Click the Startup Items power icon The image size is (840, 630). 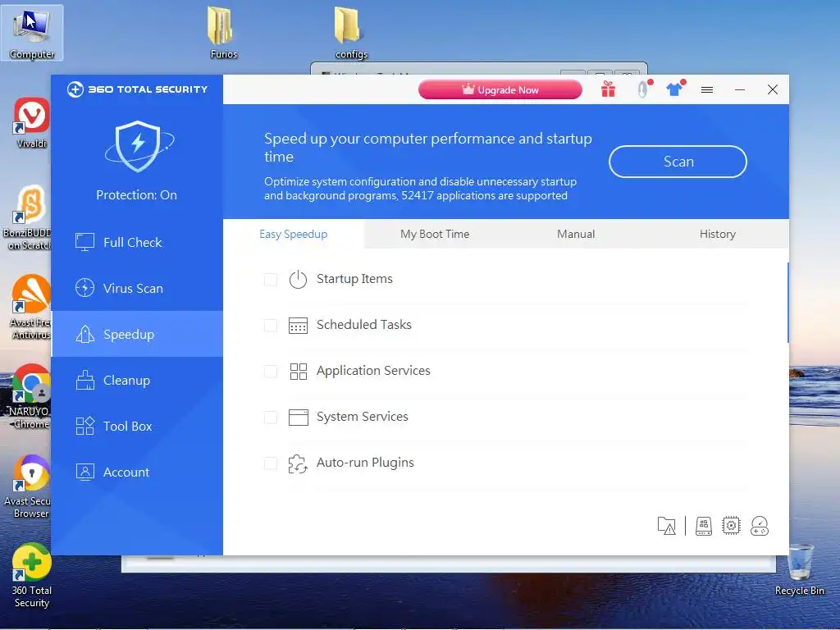point(298,279)
